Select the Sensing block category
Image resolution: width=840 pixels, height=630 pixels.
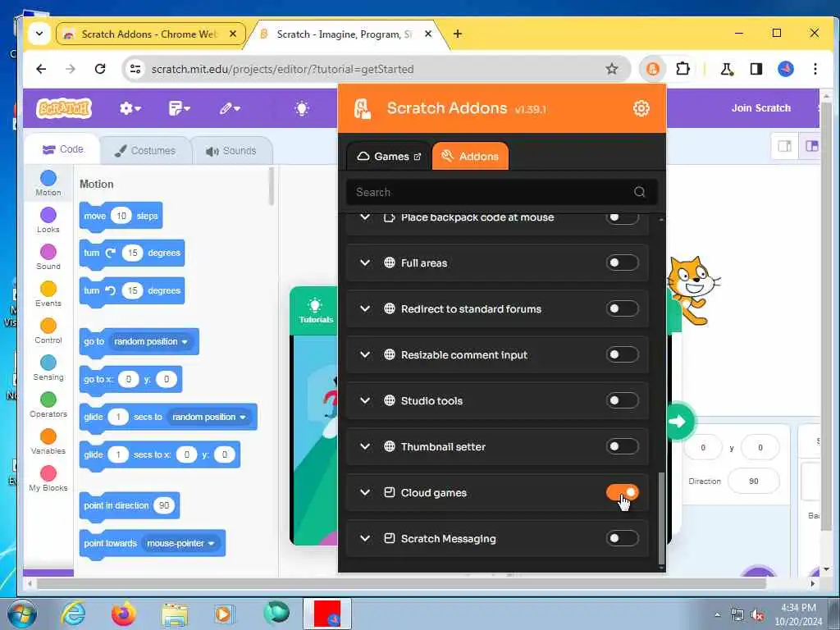[x=48, y=368]
